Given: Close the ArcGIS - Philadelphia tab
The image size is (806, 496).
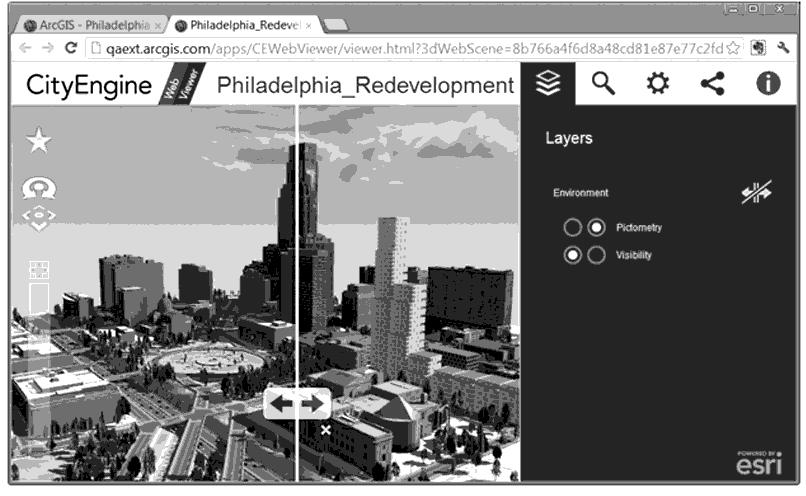Looking at the screenshot, I should [158, 26].
